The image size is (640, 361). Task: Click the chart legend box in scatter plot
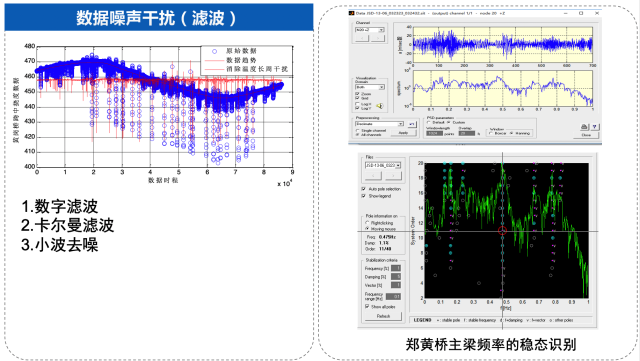[247, 60]
